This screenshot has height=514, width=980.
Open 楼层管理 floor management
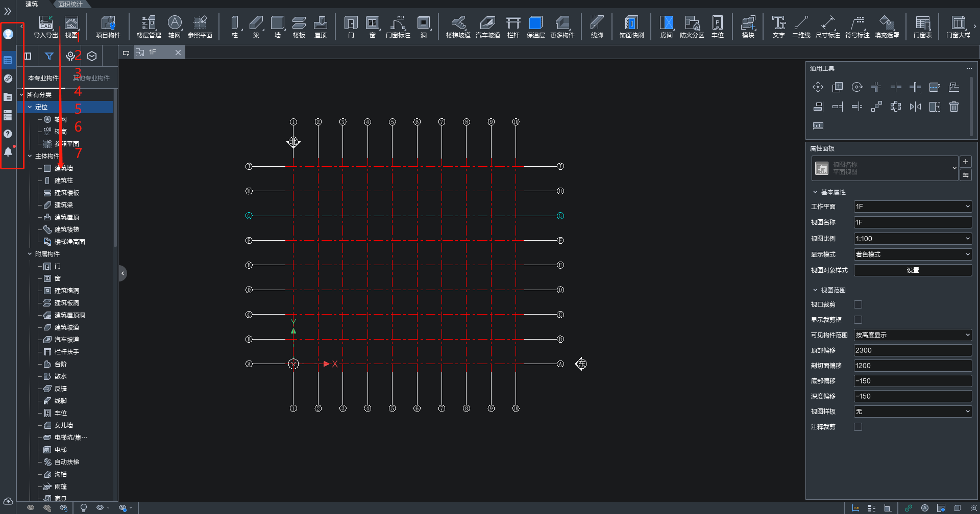point(149,27)
